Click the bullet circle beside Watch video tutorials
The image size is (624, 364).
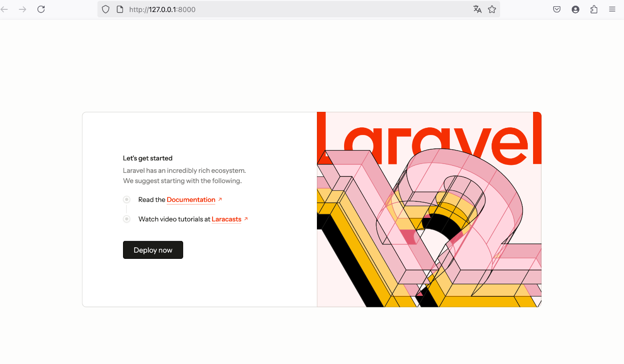click(127, 219)
